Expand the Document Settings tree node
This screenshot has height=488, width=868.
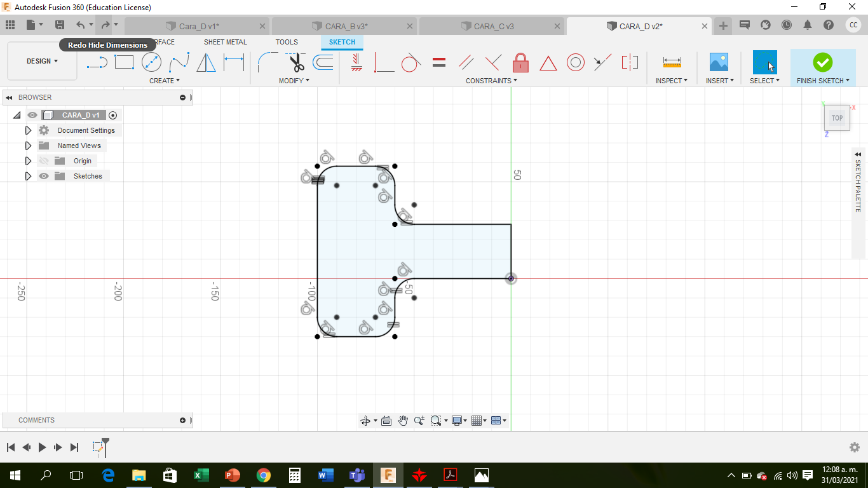coord(28,130)
